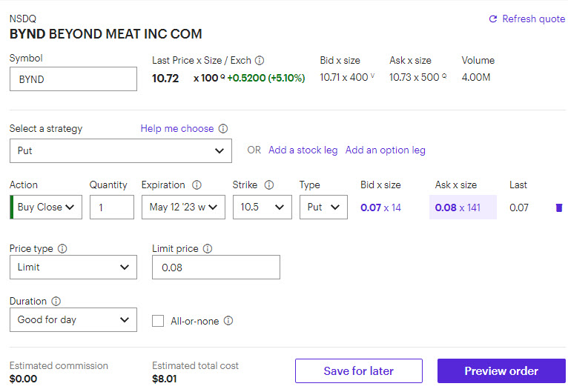Click the Expiration info icon
Image resolution: width=568 pixels, height=392 pixels.
[197, 185]
